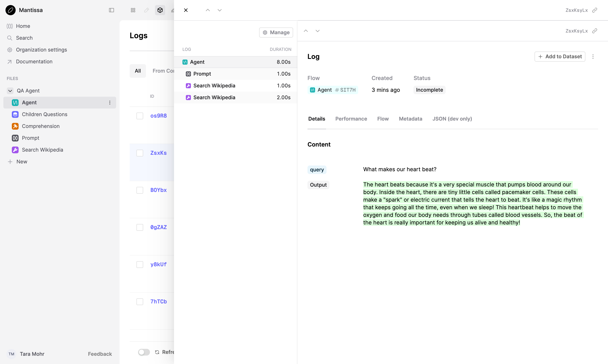Open Agent file options three-dot menu
Screen dimensions: 608x364
tap(110, 103)
